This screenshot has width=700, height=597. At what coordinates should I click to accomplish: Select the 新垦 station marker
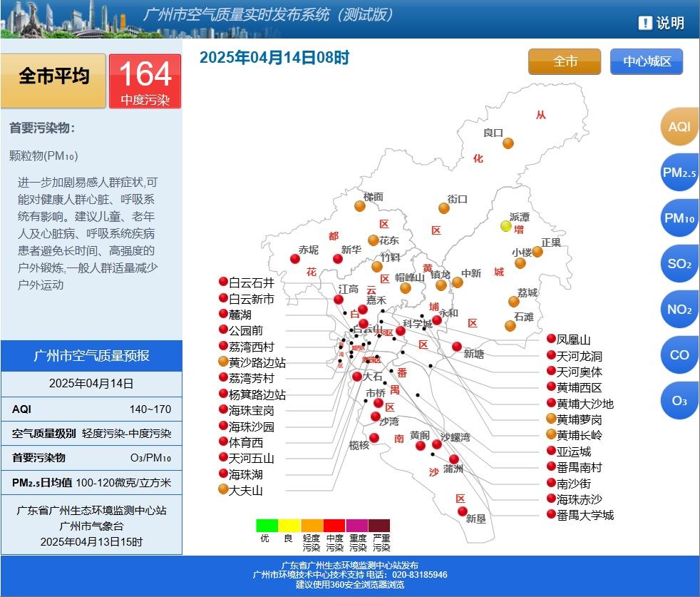click(463, 511)
